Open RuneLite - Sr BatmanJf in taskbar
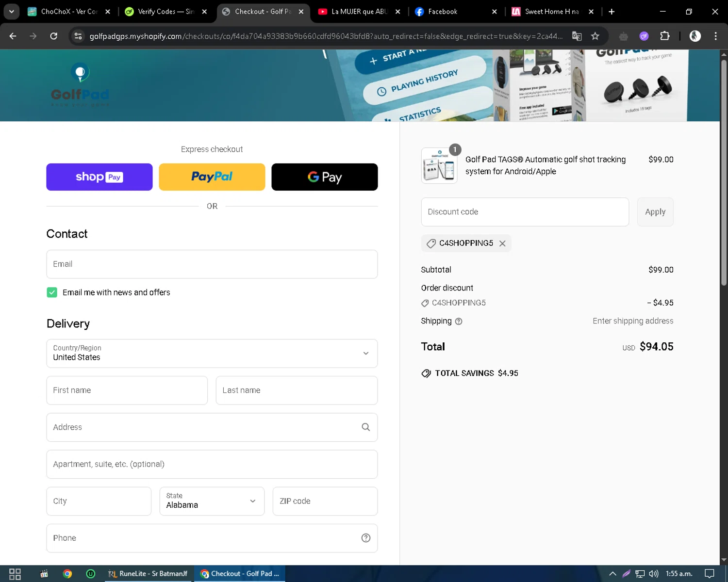Viewport: 728px width, 582px height. tap(148, 574)
